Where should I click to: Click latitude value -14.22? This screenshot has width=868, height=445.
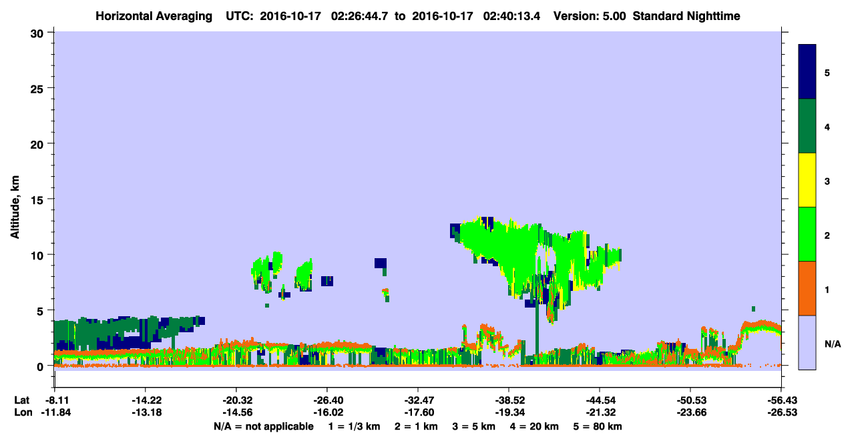coord(145,400)
